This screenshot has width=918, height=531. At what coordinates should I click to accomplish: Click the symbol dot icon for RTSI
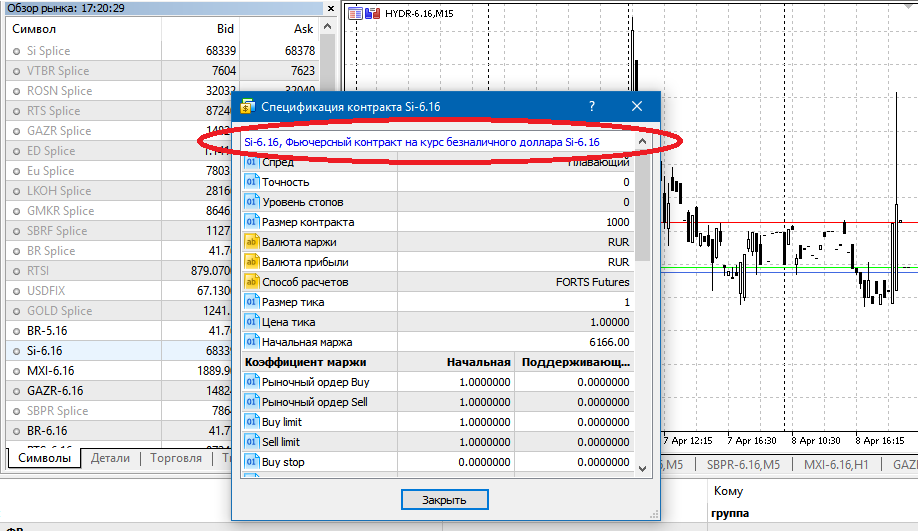click(16, 272)
